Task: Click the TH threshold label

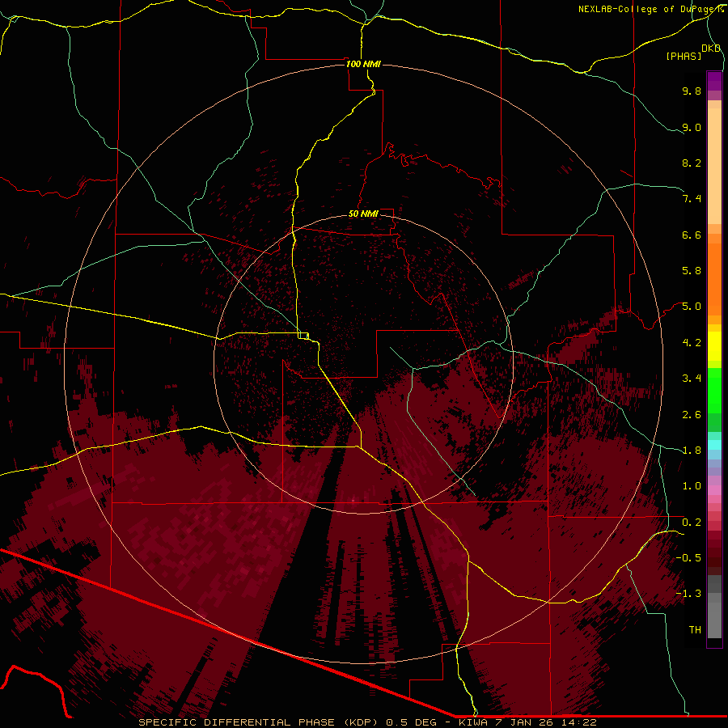Action: point(695,630)
